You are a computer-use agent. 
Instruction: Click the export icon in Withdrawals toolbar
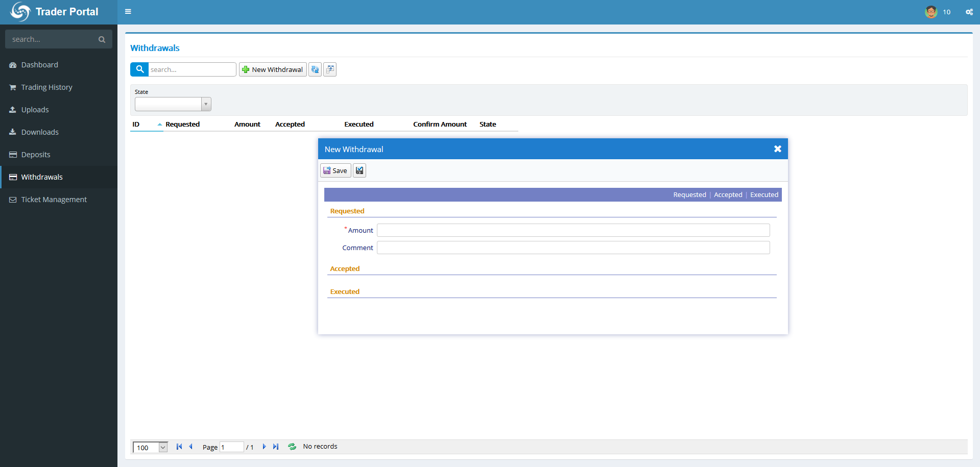click(330, 69)
